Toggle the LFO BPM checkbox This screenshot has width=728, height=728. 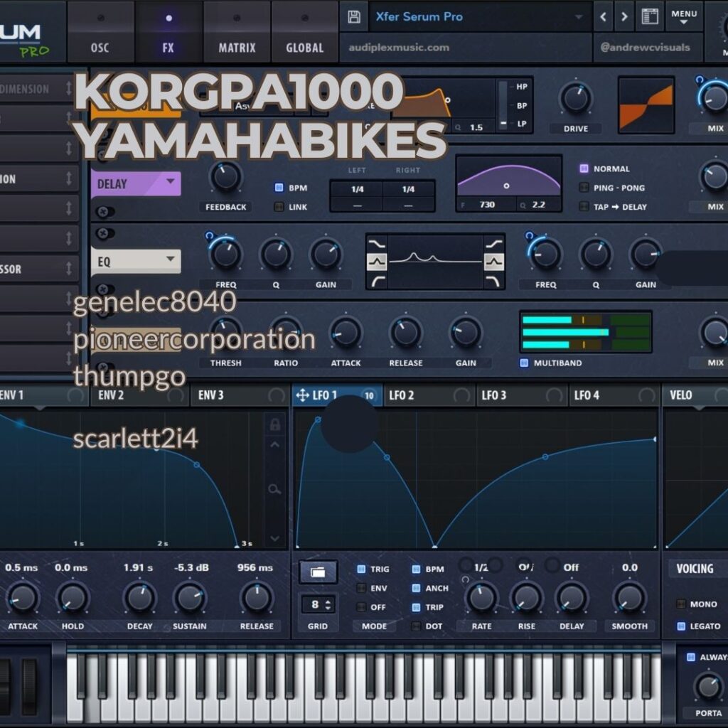point(417,569)
